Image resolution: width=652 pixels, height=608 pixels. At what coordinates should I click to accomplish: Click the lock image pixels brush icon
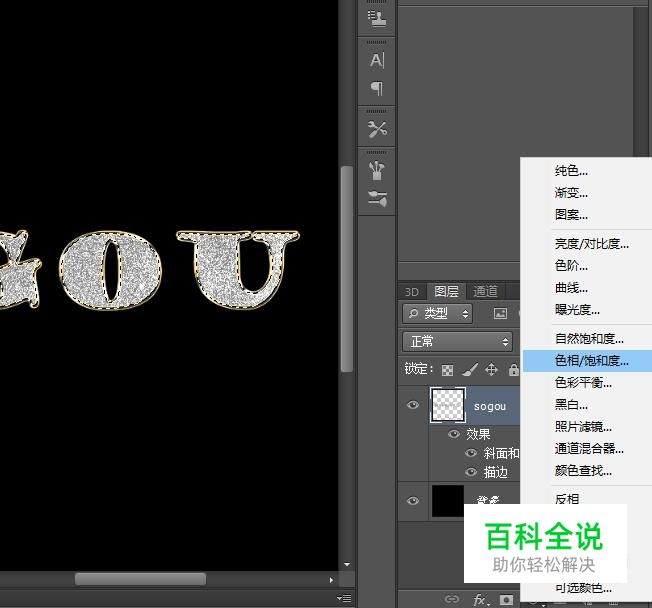[x=470, y=369]
